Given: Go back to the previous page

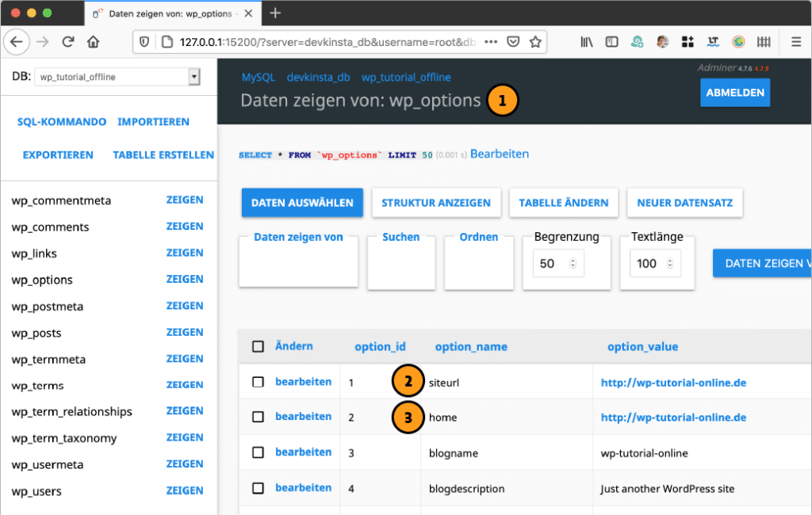Looking at the screenshot, I should [17, 42].
